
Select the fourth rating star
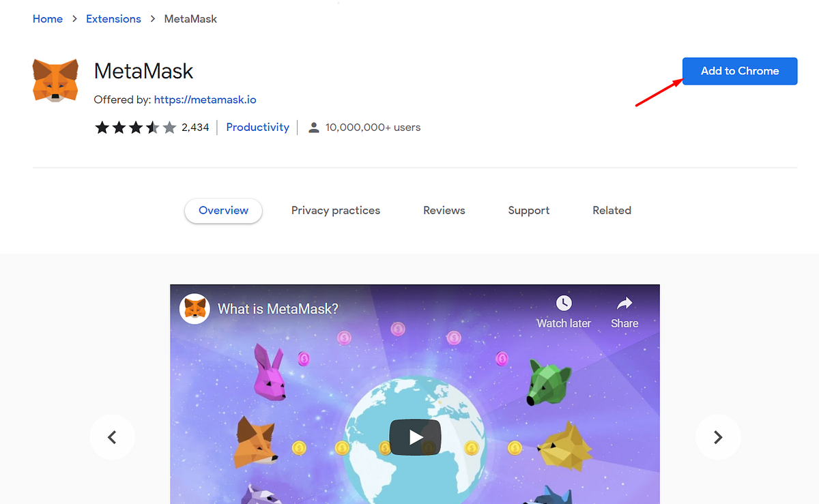153,127
